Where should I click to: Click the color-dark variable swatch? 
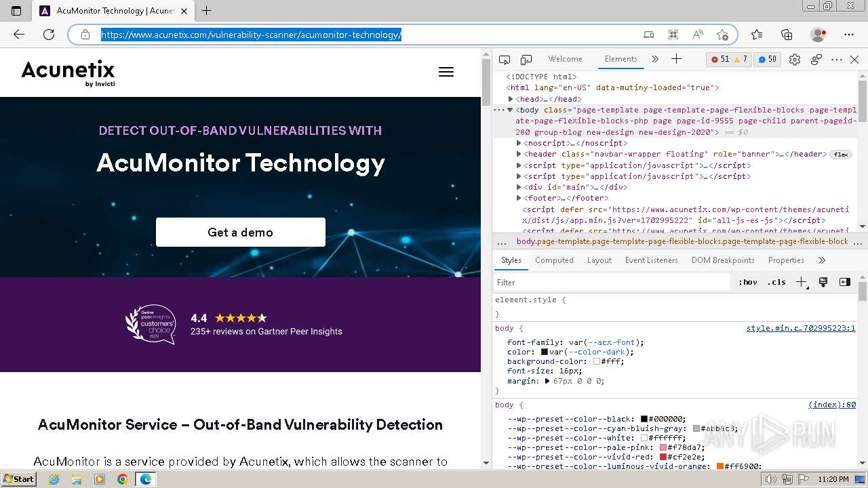[x=545, y=352]
